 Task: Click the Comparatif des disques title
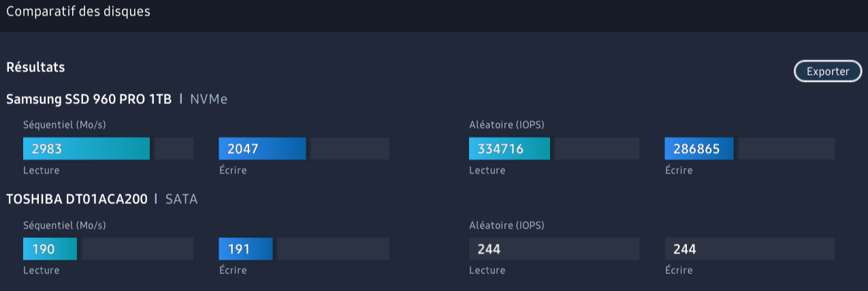tap(78, 12)
